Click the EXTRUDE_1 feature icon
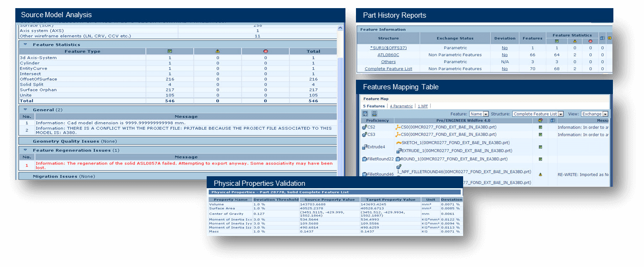 [x=398, y=150]
